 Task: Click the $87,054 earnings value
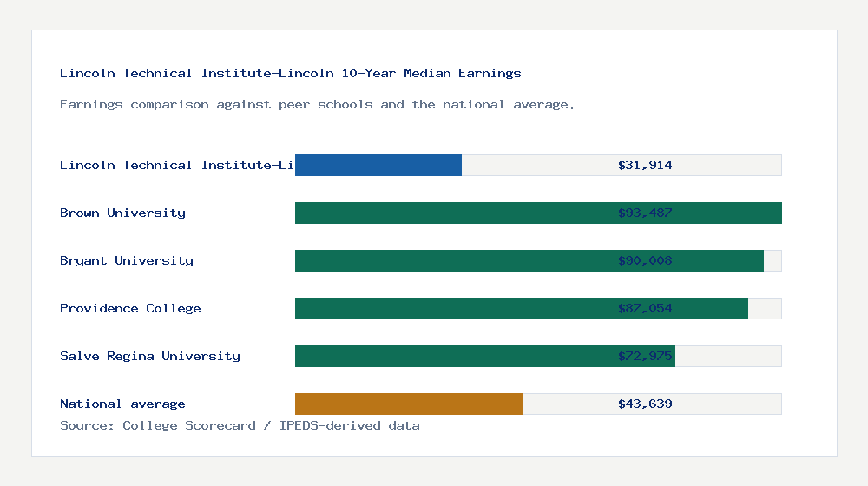pos(645,308)
